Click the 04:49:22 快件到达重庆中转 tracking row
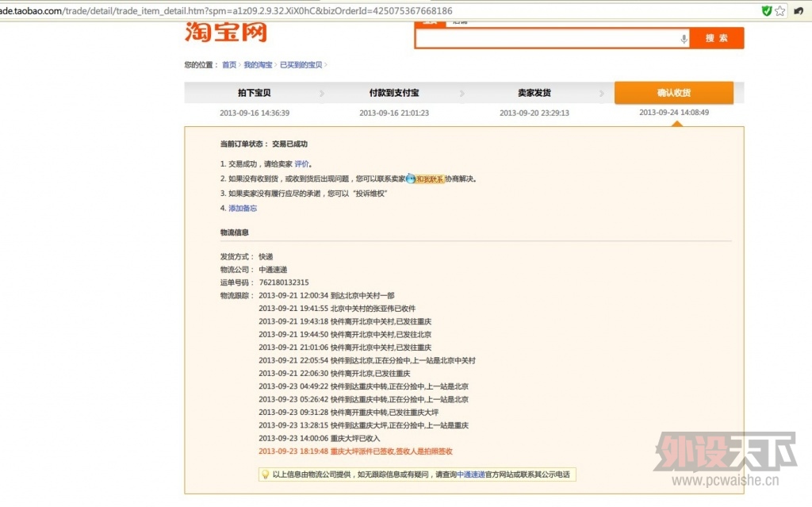 click(363, 386)
